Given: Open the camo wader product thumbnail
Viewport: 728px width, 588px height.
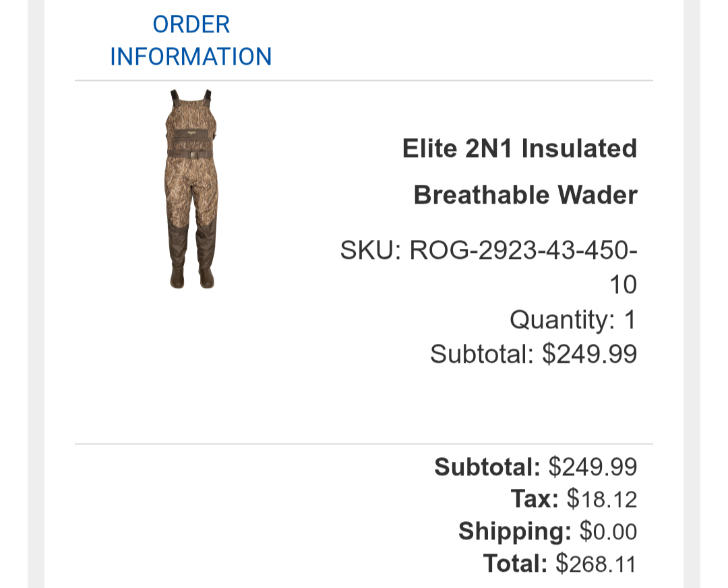Looking at the screenshot, I should pos(191,189).
